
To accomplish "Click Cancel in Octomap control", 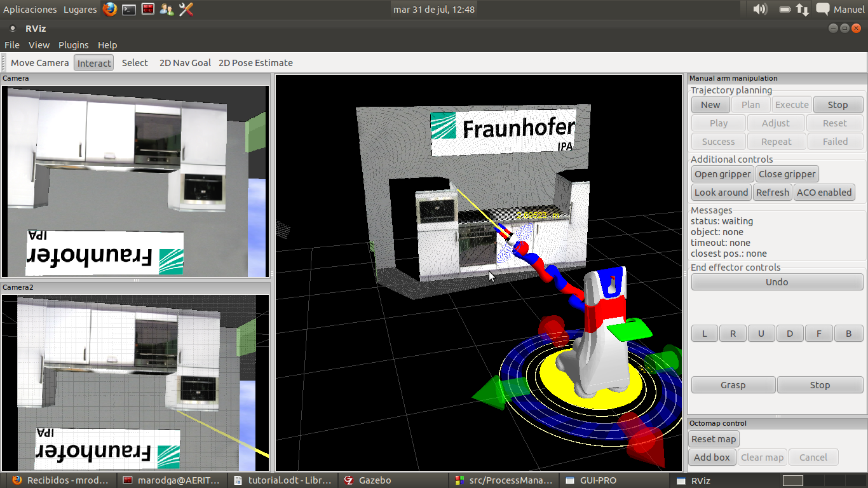I will [x=813, y=457].
